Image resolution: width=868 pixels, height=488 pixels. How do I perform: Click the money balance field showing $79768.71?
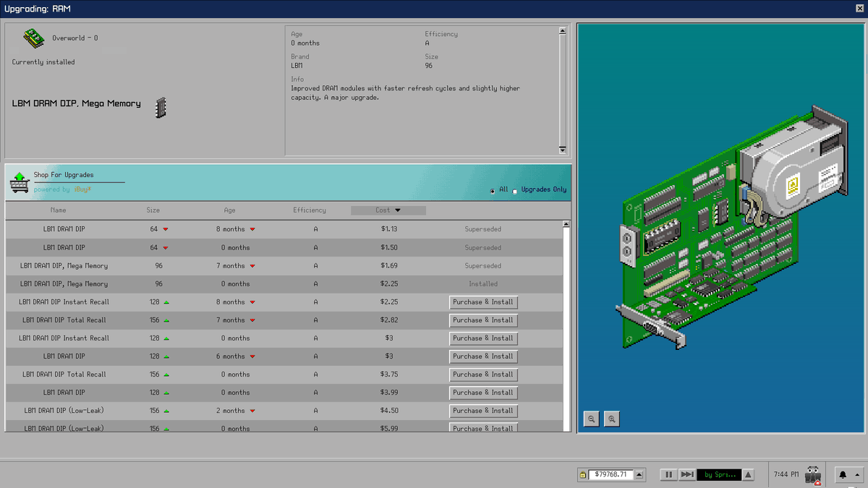pyautogui.click(x=611, y=475)
